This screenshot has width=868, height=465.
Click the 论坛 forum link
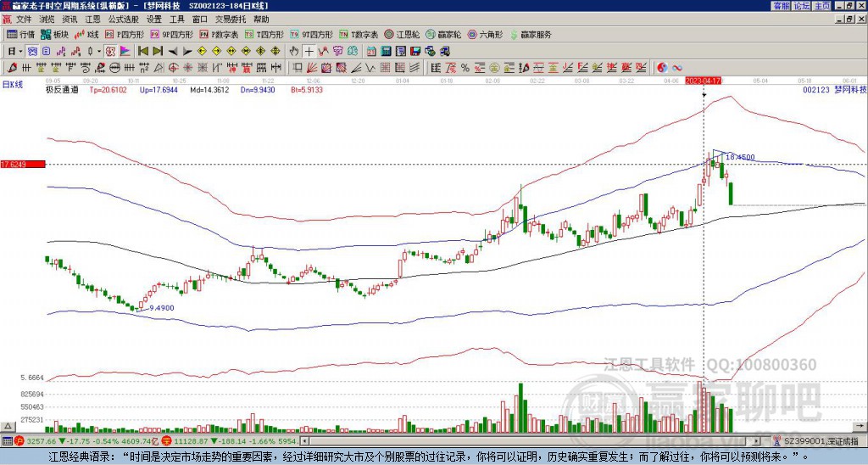point(802,6)
